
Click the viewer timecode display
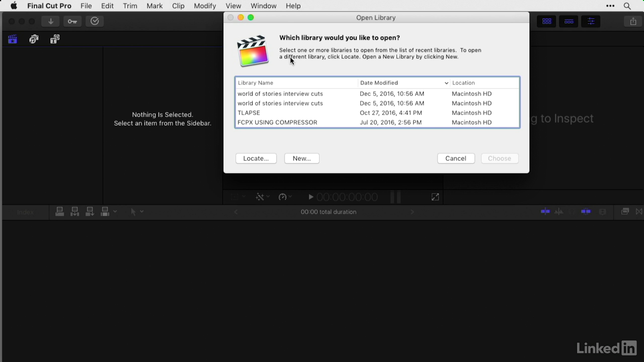347,197
